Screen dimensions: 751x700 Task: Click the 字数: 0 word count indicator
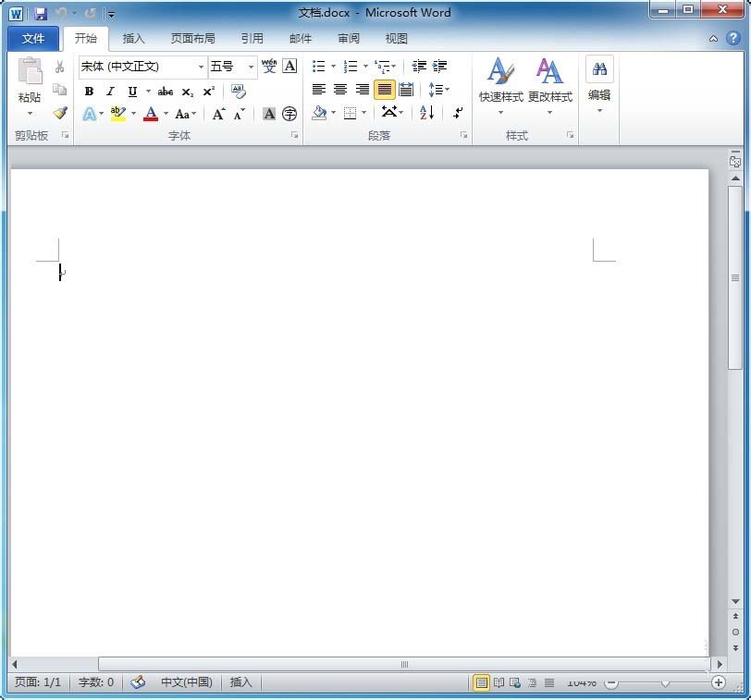point(96,682)
